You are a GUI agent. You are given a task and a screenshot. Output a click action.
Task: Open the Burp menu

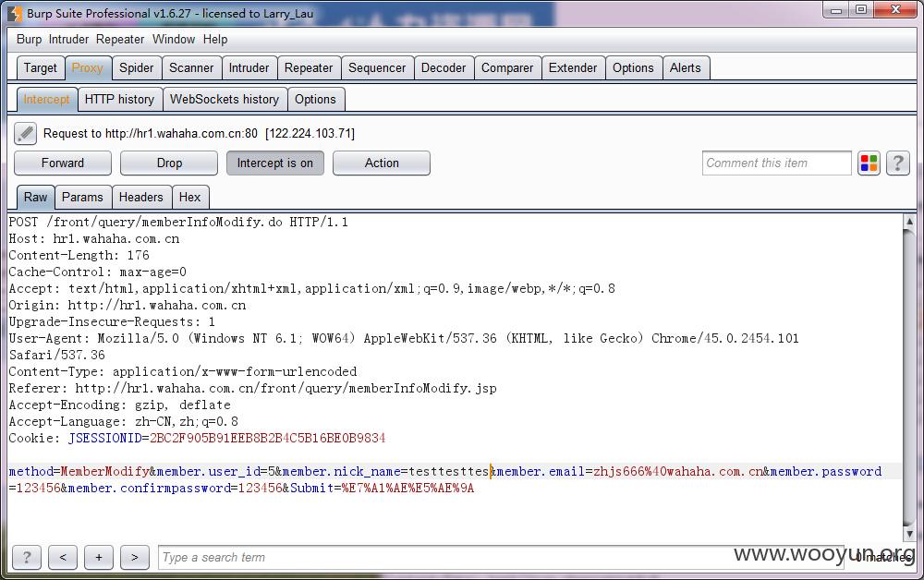(x=29, y=40)
